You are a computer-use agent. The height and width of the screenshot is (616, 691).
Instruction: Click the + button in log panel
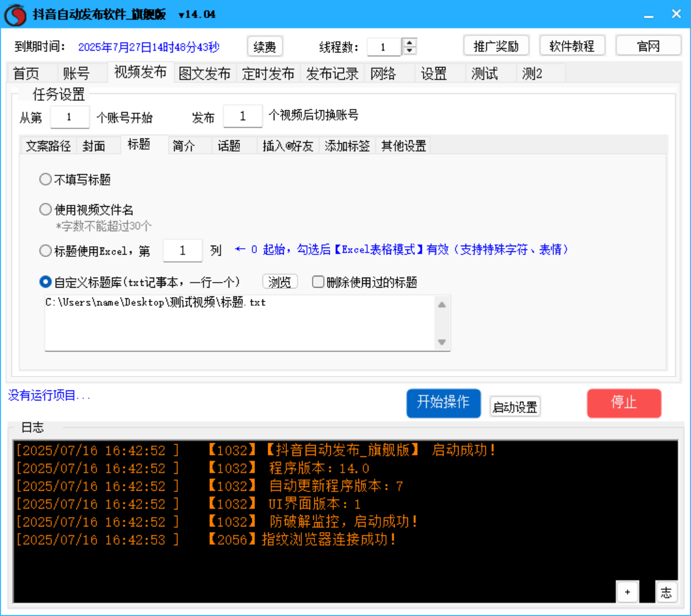[628, 592]
